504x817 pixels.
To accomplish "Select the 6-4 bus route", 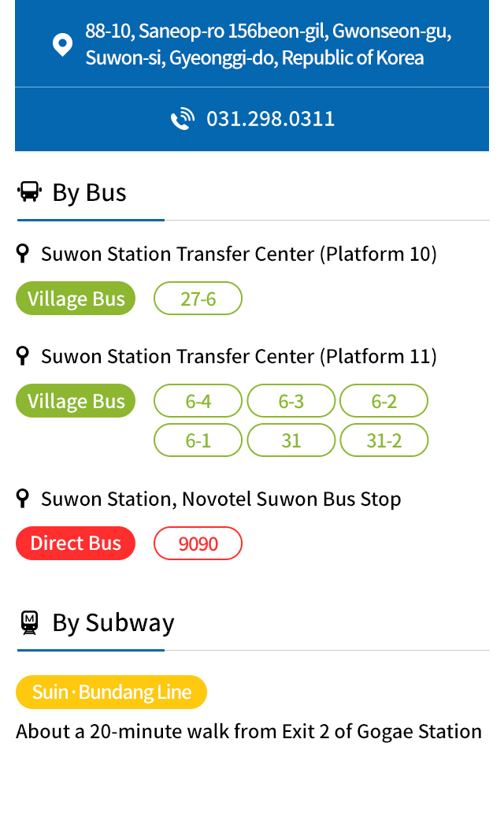I will click(198, 401).
